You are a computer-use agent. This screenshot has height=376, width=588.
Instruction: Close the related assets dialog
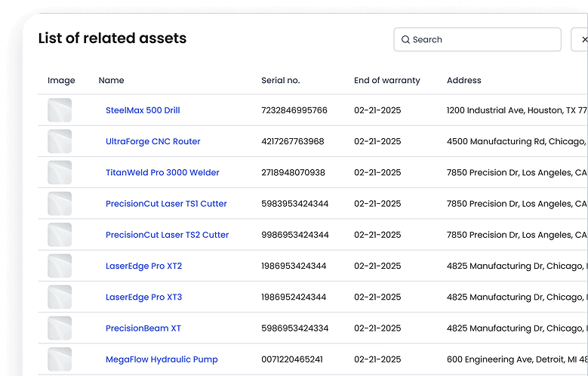tap(583, 39)
